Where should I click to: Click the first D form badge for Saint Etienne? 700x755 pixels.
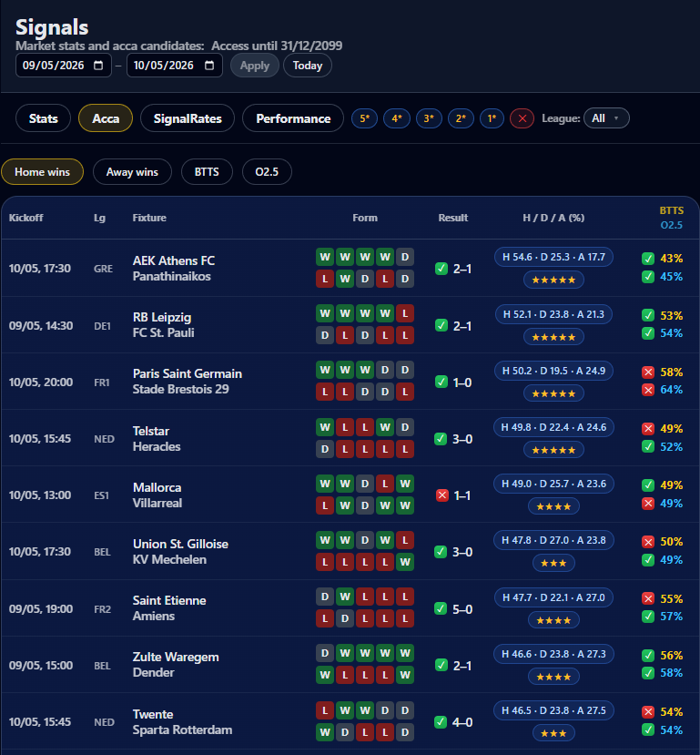[325, 597]
